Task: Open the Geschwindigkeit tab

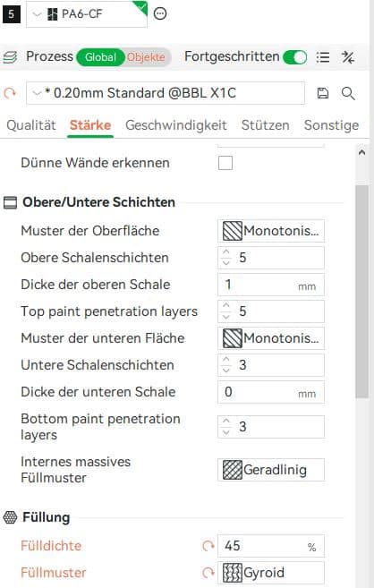Action: click(x=176, y=125)
